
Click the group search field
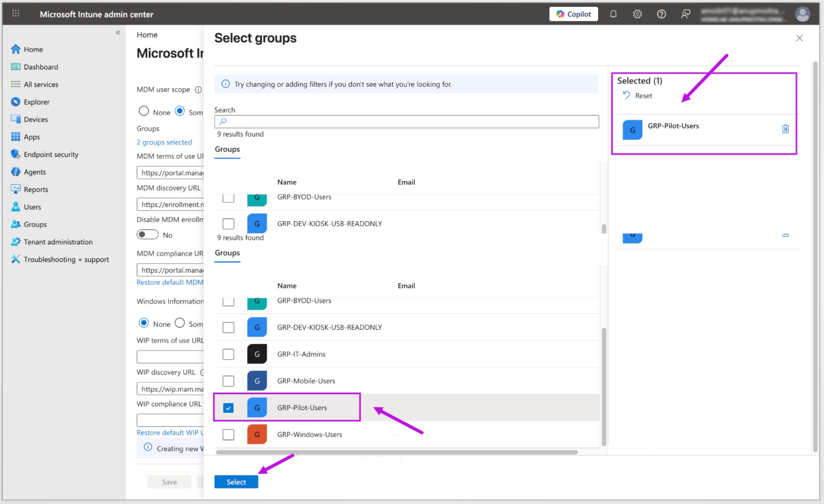[406, 122]
